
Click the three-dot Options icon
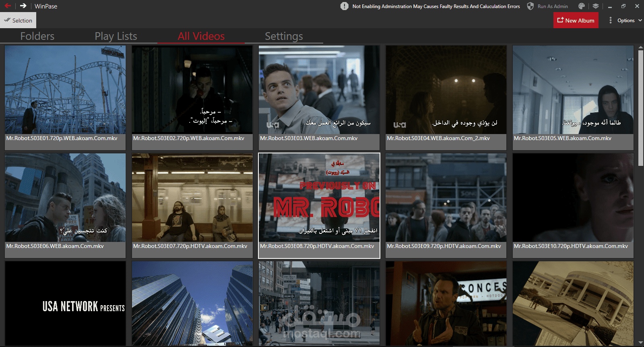pos(611,20)
